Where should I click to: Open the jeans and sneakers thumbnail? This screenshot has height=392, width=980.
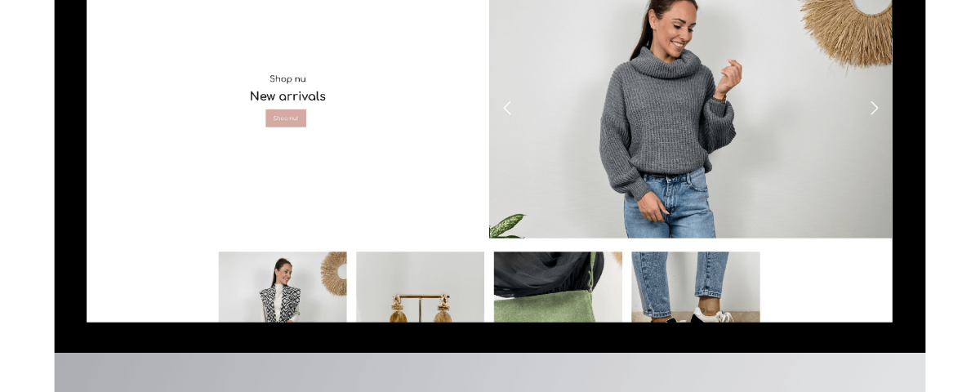click(x=696, y=287)
